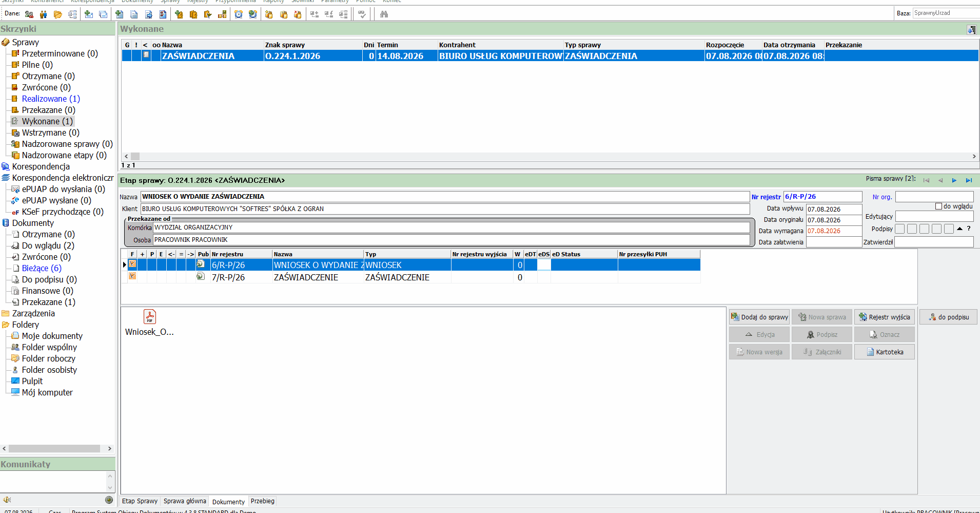
Task: Click the Dodaj do sprawy button
Action: tap(759, 317)
